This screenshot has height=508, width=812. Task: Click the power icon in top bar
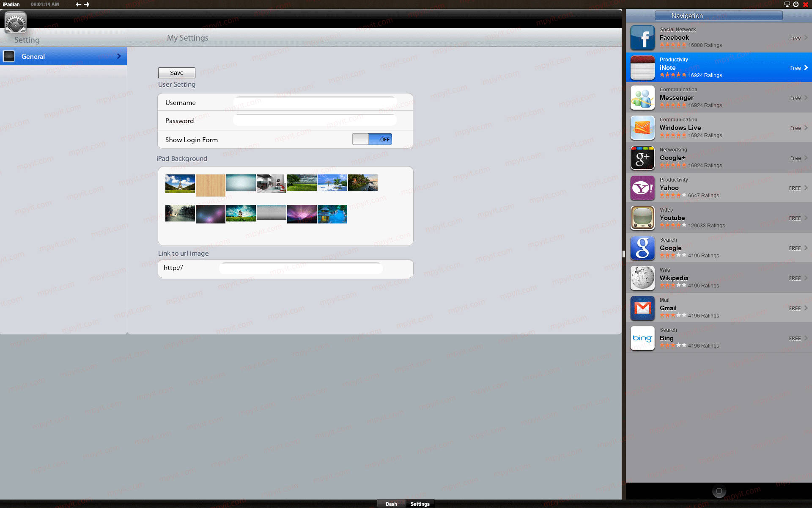click(796, 4)
